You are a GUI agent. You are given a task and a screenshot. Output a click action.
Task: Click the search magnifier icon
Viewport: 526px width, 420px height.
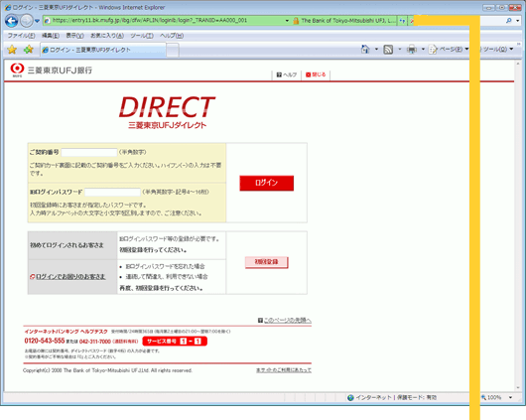[509, 21]
